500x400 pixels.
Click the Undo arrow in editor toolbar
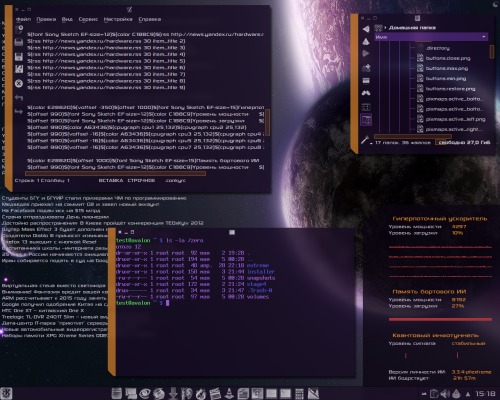[19, 98]
